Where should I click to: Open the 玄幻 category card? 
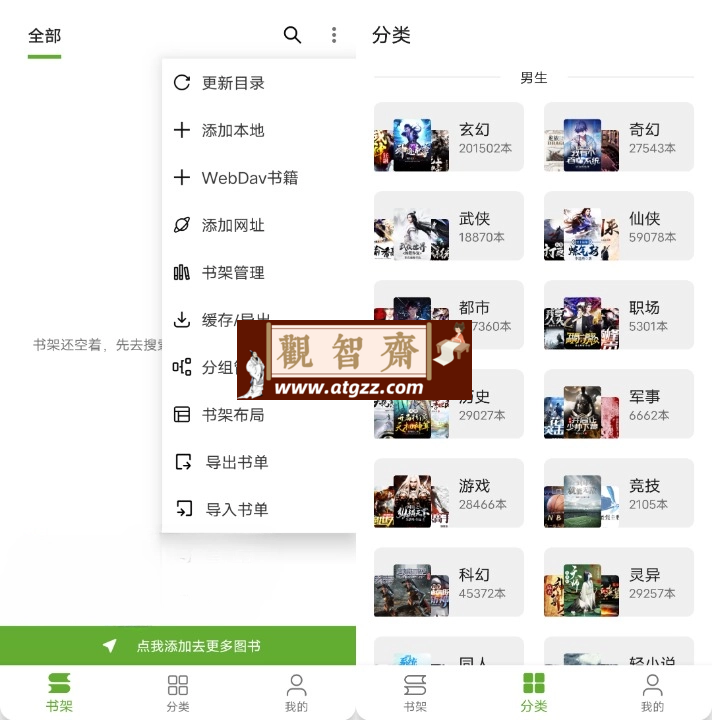449,137
